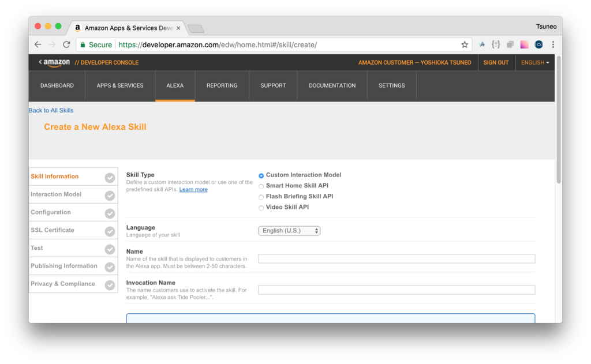Click Back to All Skills link

pyautogui.click(x=51, y=110)
